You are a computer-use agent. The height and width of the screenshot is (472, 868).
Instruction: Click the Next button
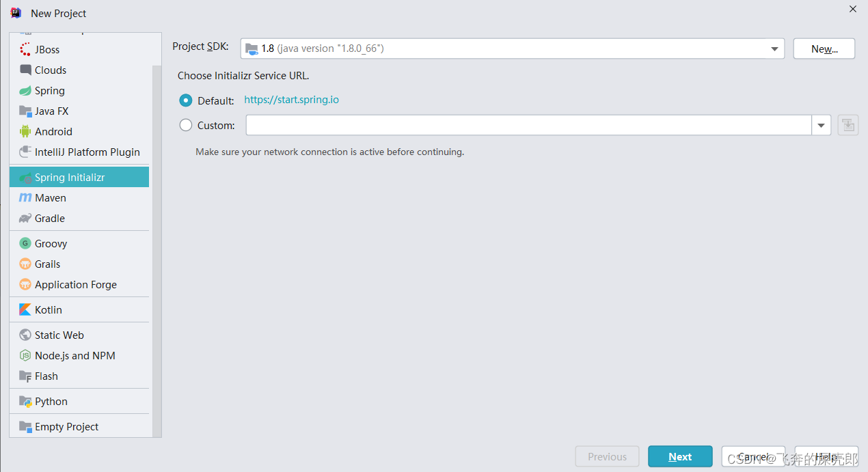pos(679,456)
